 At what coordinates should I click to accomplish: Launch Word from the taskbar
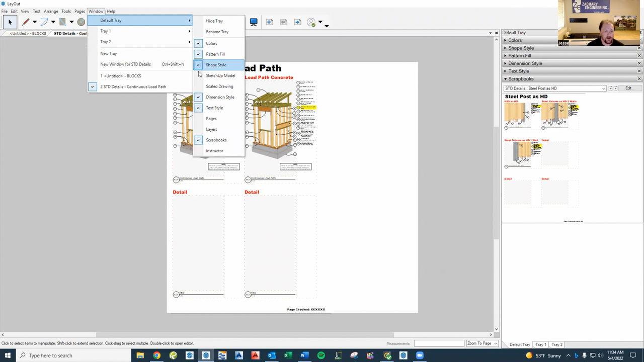click(x=304, y=355)
